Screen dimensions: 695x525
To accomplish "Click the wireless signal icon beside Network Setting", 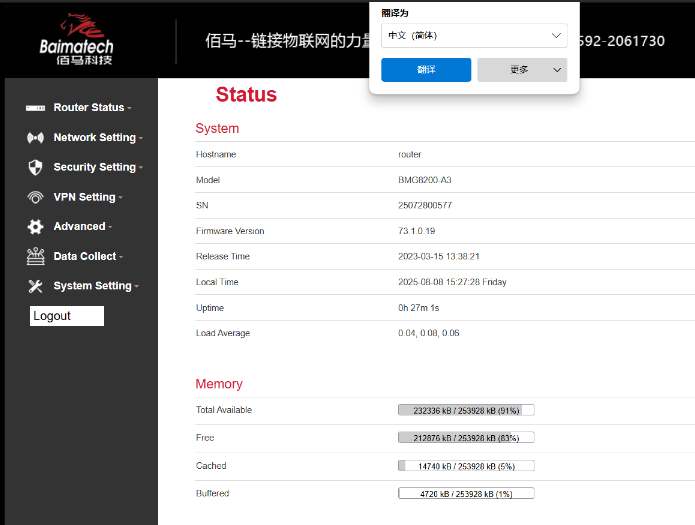I will (35, 138).
